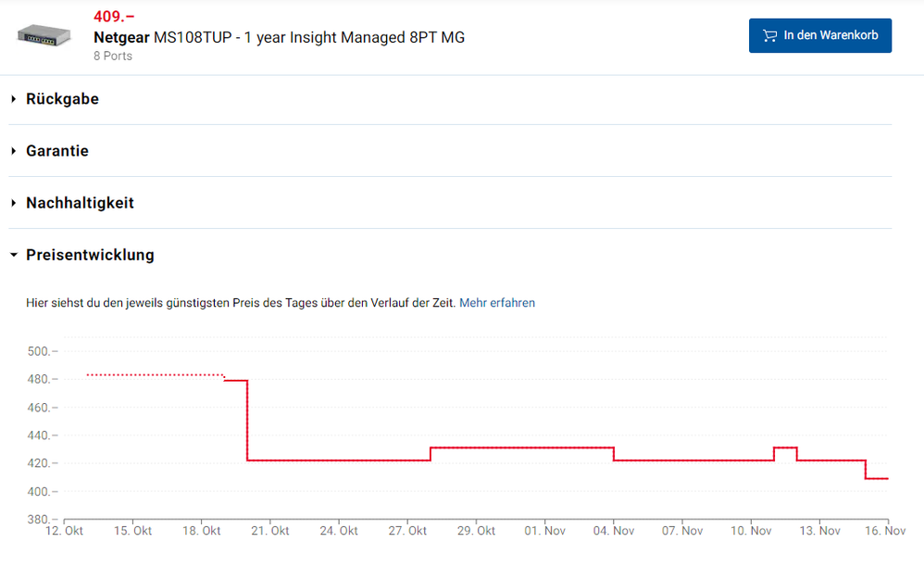The width and height of the screenshot is (924, 567).
Task: Click the 12. Okt axis label
Action: pos(64,531)
